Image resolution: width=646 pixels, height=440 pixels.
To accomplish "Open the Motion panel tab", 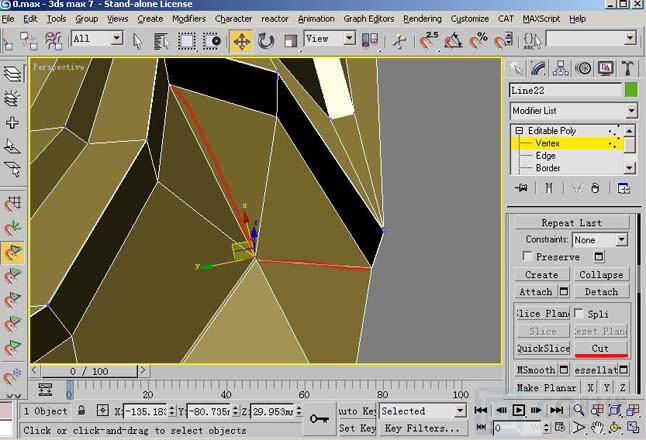I will pyautogui.click(x=583, y=68).
